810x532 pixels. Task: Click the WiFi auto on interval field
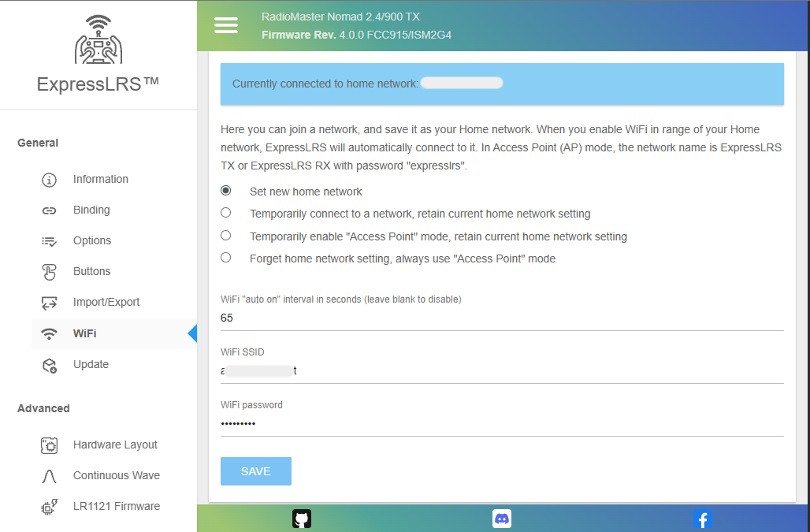point(501,318)
